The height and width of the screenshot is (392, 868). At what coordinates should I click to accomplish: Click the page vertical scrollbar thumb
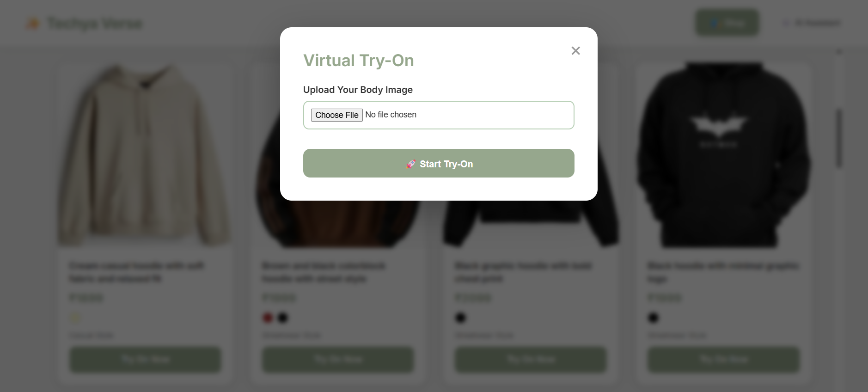839,138
